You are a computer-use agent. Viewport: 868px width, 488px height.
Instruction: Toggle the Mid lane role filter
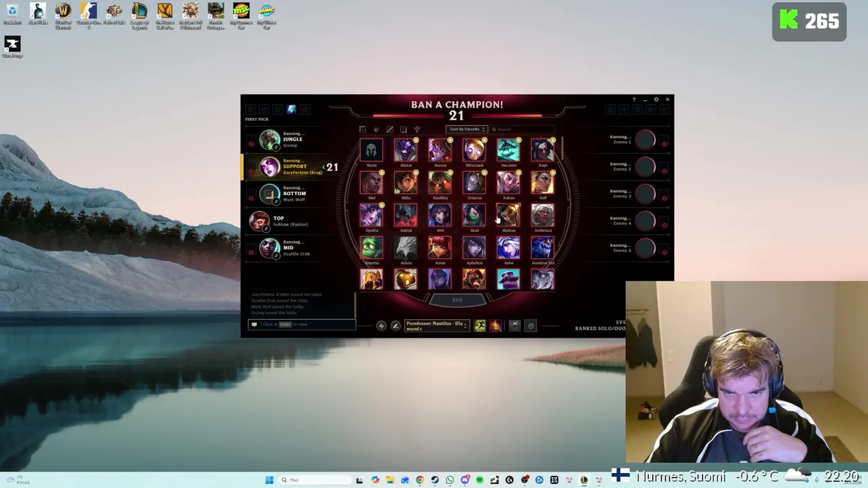(390, 129)
